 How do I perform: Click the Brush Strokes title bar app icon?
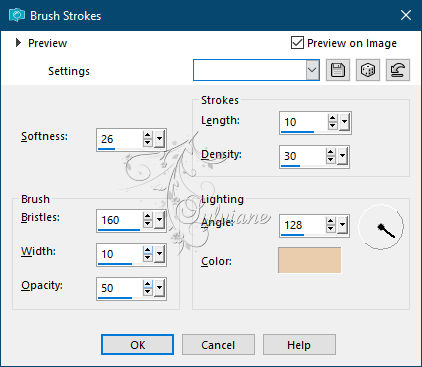click(x=17, y=15)
